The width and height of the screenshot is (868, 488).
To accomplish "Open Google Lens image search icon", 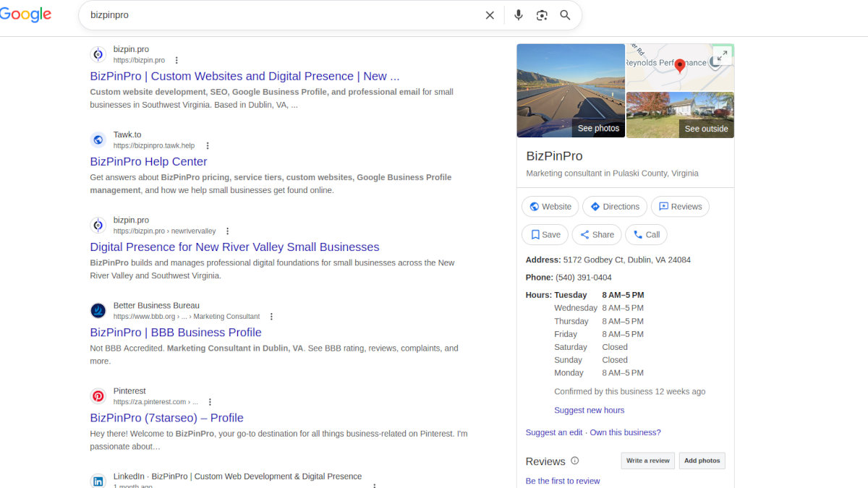I will coord(542,15).
